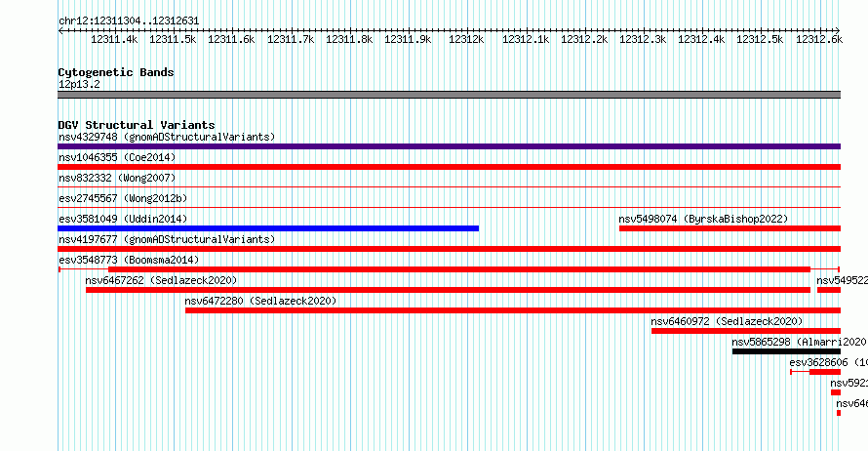Click the nsv5865298 (Almarri2020) label
Screen dimensions: 868x451
click(800, 342)
